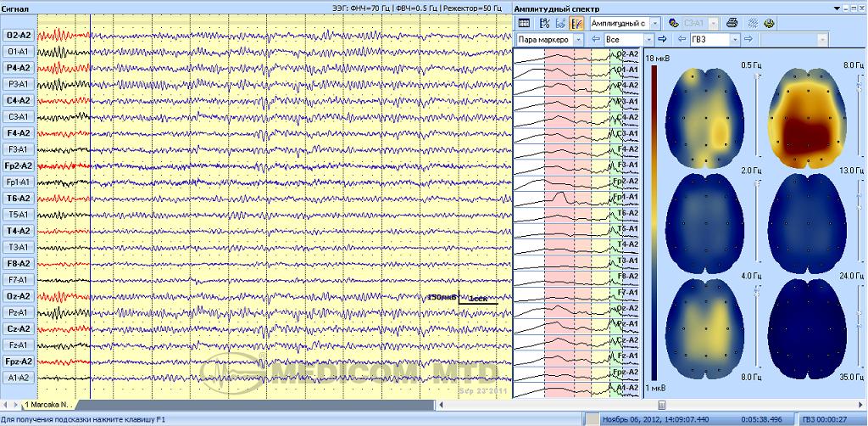
Task: Click the printer icon in spectrum panel
Action: click(732, 23)
